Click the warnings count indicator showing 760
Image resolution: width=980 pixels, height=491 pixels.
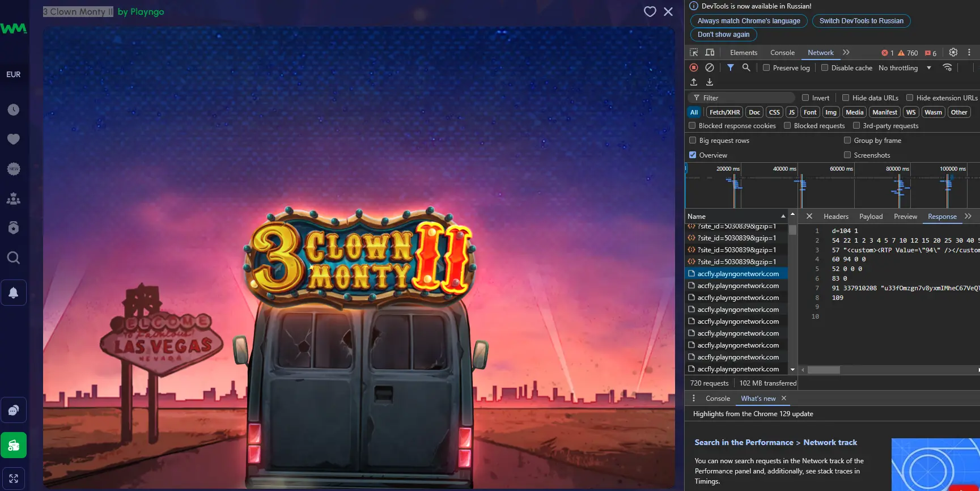click(x=908, y=53)
